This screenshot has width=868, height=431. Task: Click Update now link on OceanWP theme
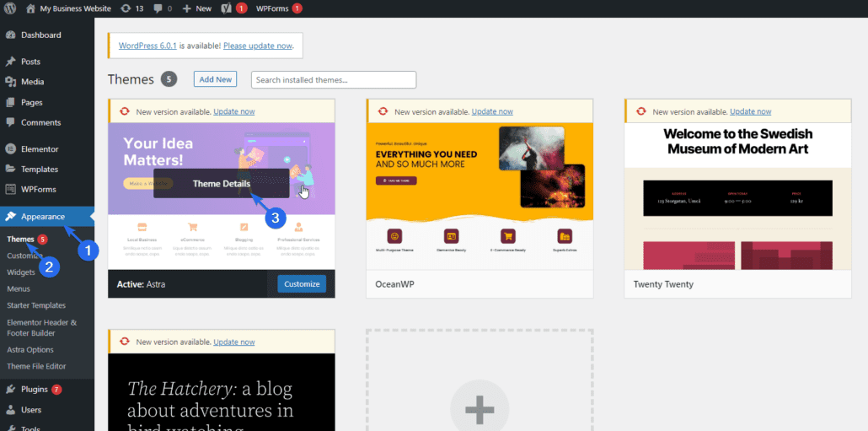pos(493,111)
